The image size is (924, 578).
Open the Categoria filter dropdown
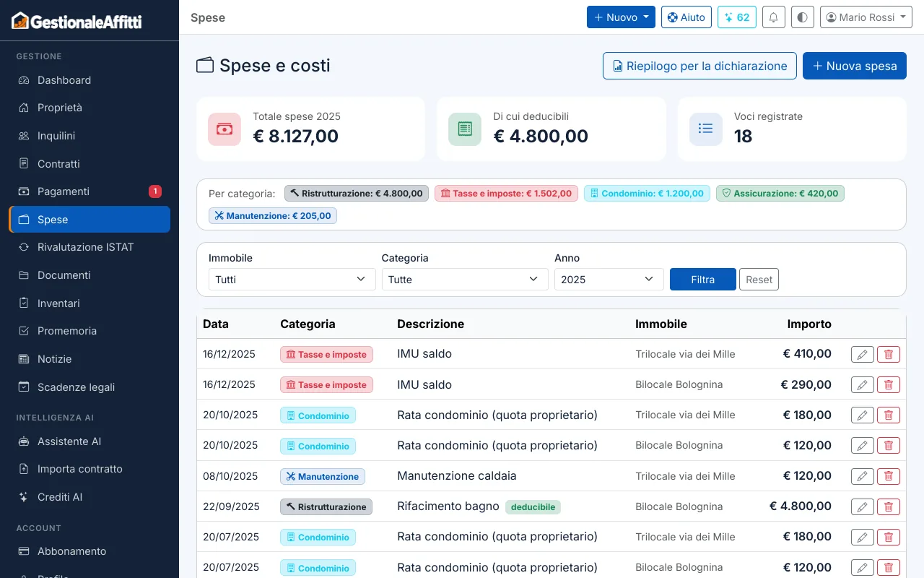coord(465,280)
